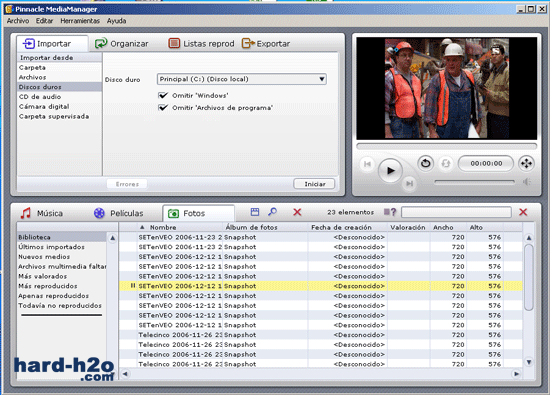Select the Fotos tab
This screenshot has height=395, width=550.
(x=199, y=213)
